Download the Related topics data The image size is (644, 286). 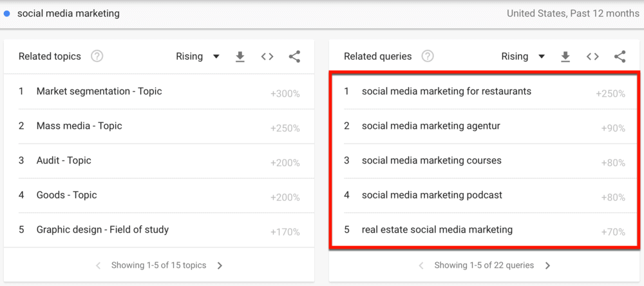(x=240, y=57)
